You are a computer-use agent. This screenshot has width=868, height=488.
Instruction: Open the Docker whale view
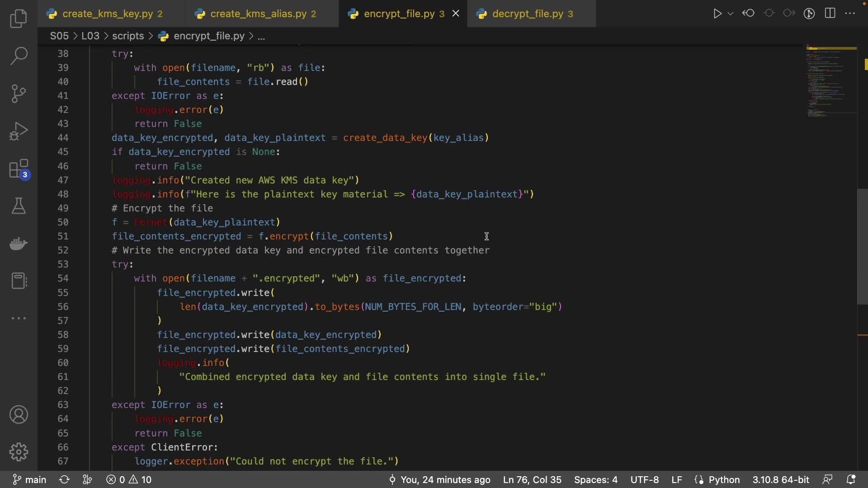[19, 244]
